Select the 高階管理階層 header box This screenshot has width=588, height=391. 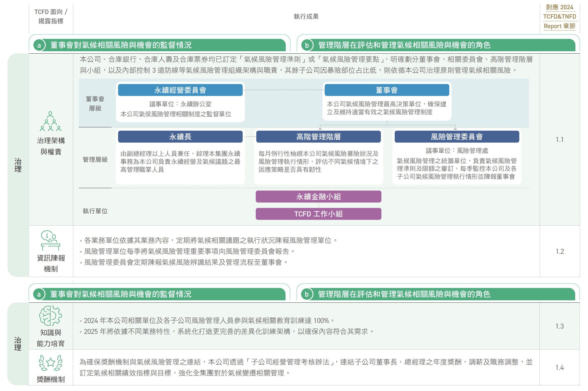coord(318,137)
